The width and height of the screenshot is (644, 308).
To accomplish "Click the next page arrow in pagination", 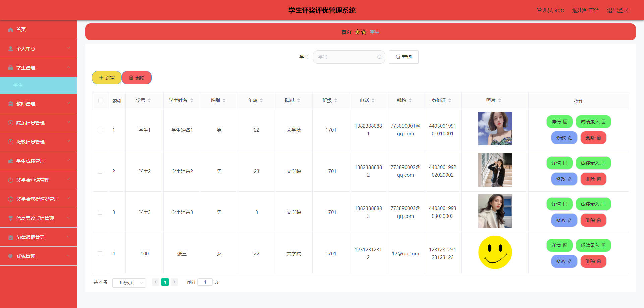I will 174,282.
